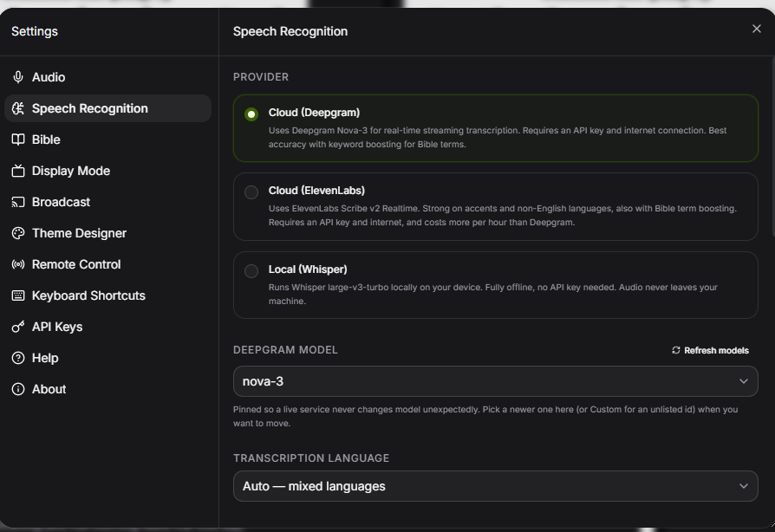The image size is (775, 532).
Task: Open the Broadcast settings section
Action: [x=107, y=202]
